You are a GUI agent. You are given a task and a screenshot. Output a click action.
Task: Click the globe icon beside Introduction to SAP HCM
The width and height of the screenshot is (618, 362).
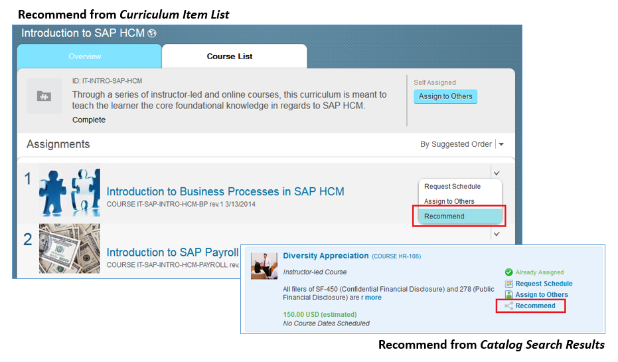tap(152, 33)
